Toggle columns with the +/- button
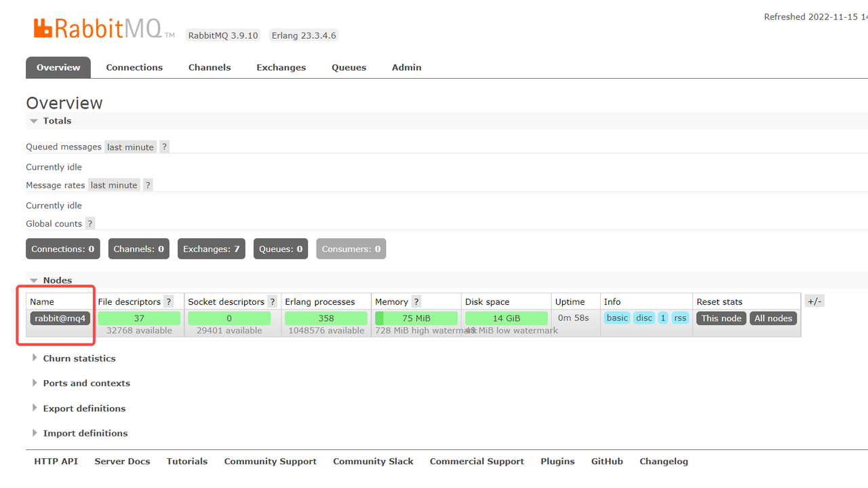Image resolution: width=868 pixels, height=488 pixels. [814, 301]
